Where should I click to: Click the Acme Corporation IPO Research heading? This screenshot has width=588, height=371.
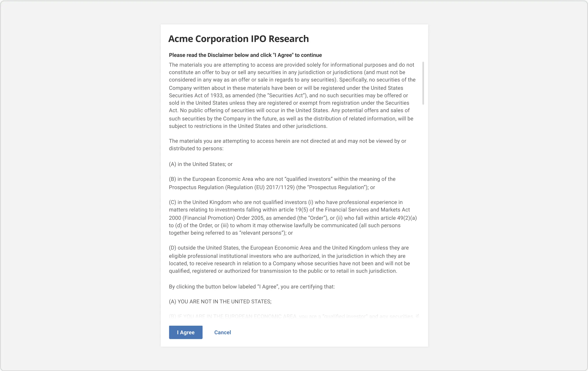pos(239,39)
